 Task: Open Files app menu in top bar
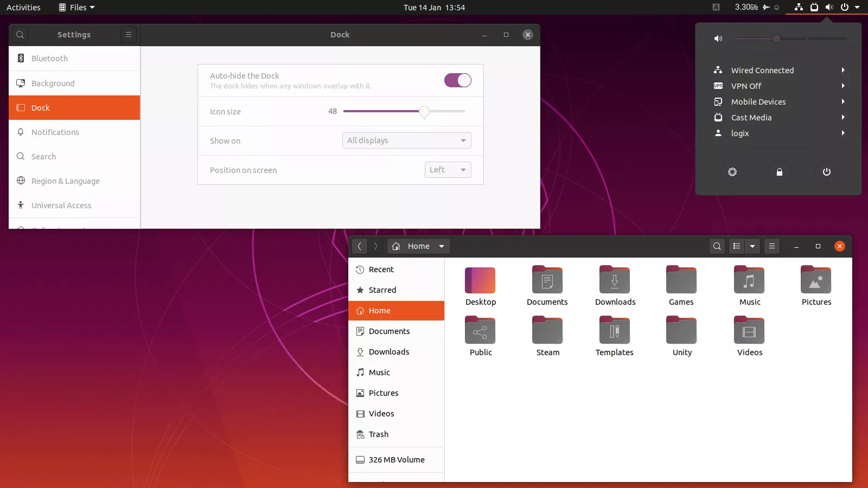click(x=76, y=7)
